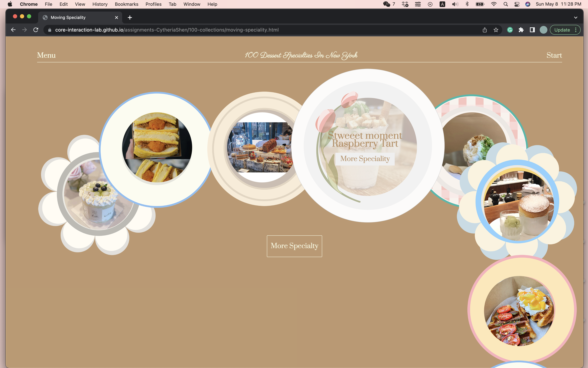588x368 pixels.
Task: Open the Extensions puzzle icon
Action: point(521,30)
